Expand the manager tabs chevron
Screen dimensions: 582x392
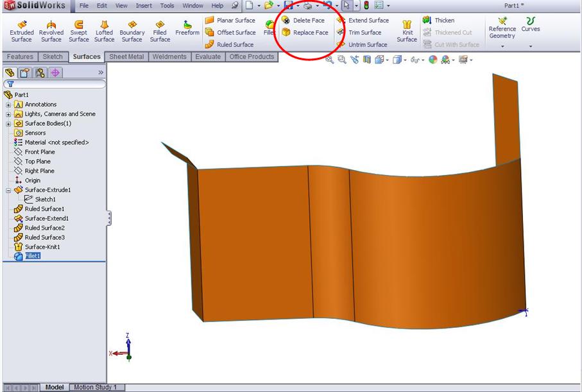click(101, 72)
